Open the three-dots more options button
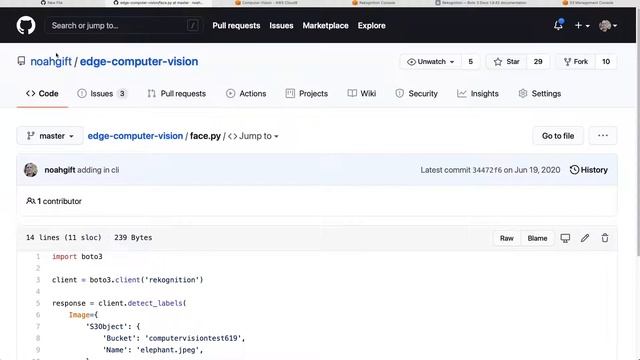The height and width of the screenshot is (360, 640). coord(602,136)
